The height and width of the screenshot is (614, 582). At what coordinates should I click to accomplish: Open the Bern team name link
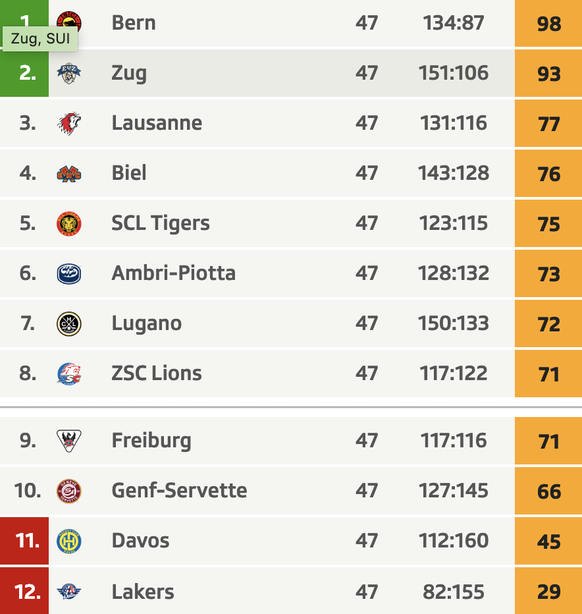point(134,23)
